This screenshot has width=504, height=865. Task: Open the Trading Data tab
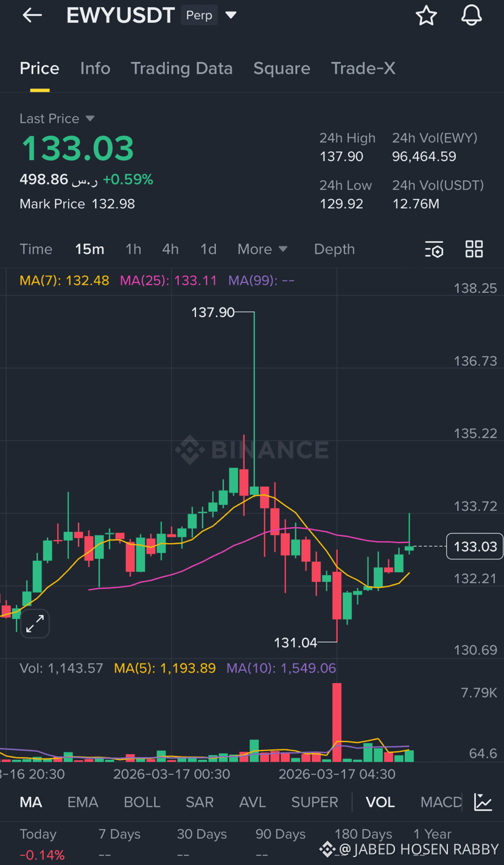pyautogui.click(x=181, y=68)
